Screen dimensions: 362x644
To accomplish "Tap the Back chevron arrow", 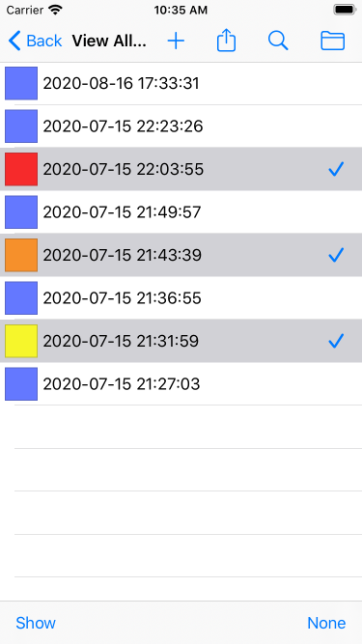I will pos(14,42).
